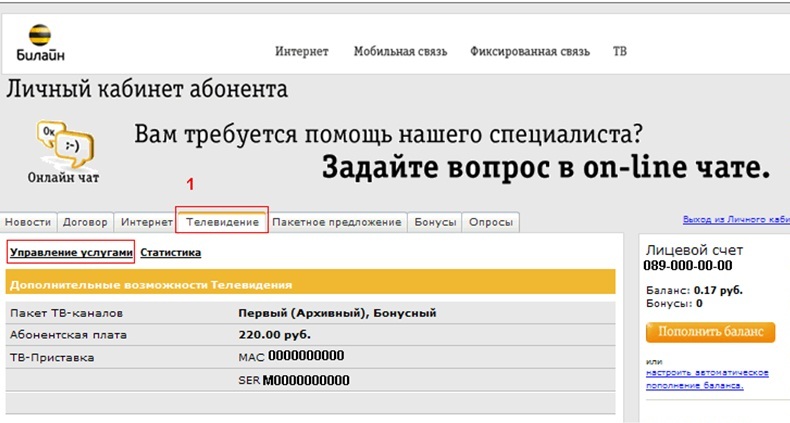This screenshot has width=790, height=423.
Task: Select the ТВ-Приставка row label
Action: (x=52, y=358)
